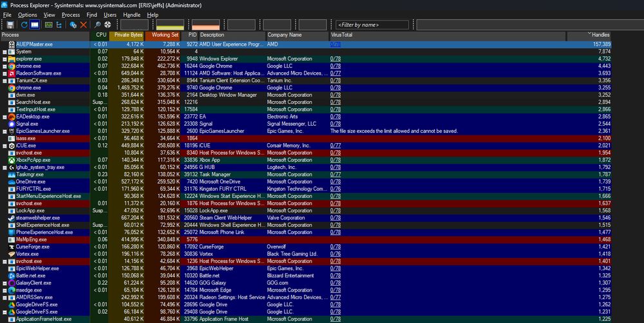Image resolution: width=644 pixels, height=323 pixels.
Task: Click the iCUE.exe power icon
Action: (12, 146)
